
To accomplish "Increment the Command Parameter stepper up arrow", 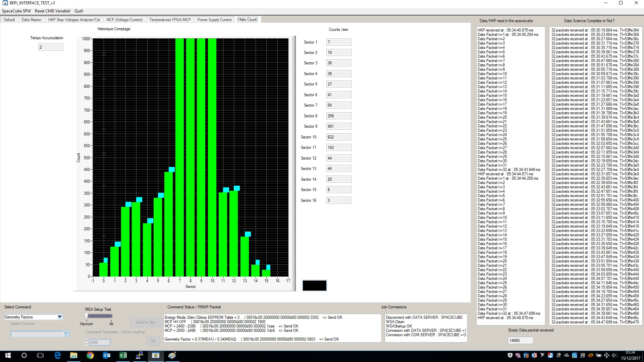I will pos(87,341).
